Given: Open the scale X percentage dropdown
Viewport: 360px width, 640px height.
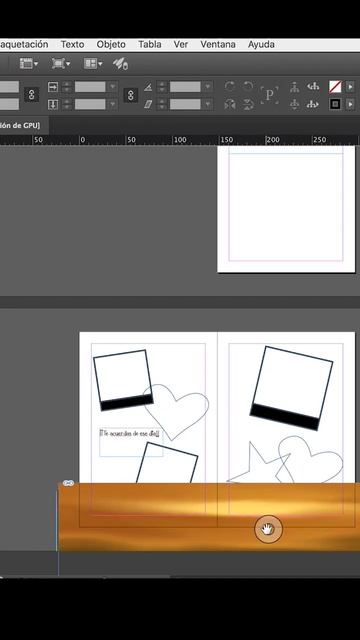Looking at the screenshot, I should pyautogui.click(x=113, y=87).
